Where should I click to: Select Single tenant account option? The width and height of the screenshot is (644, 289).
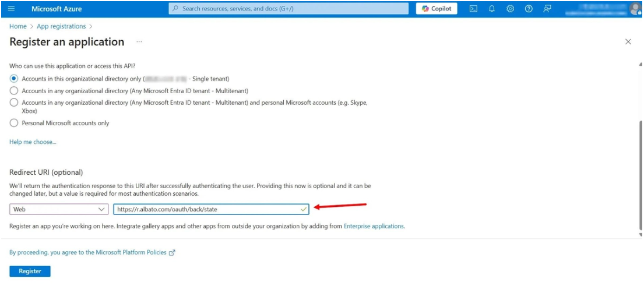point(14,79)
